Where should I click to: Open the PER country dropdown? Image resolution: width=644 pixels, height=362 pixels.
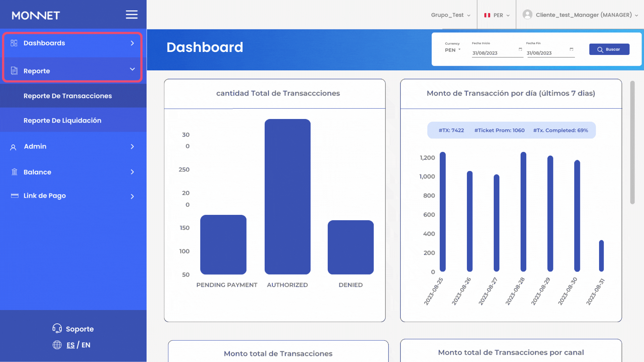tap(497, 15)
